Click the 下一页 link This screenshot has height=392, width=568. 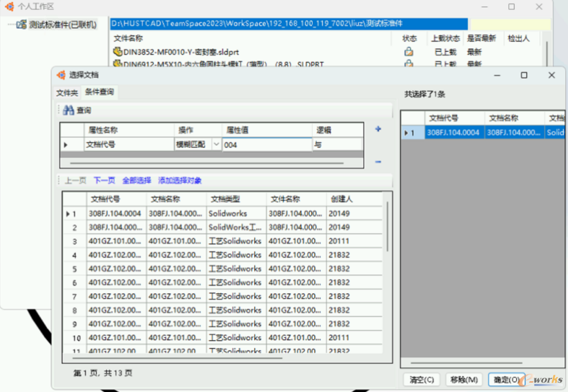104,180
